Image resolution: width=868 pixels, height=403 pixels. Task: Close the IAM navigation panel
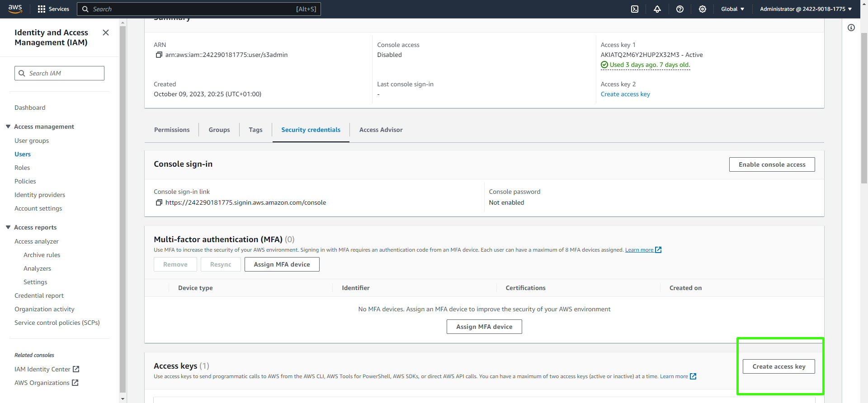coord(106,33)
